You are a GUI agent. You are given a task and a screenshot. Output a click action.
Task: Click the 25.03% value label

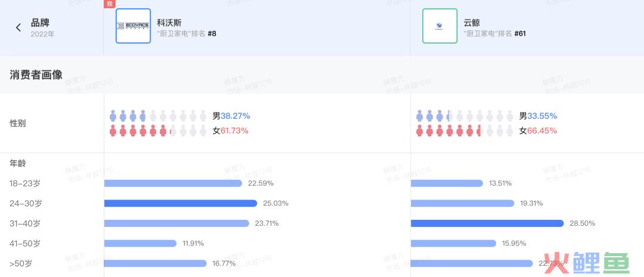pos(275,204)
